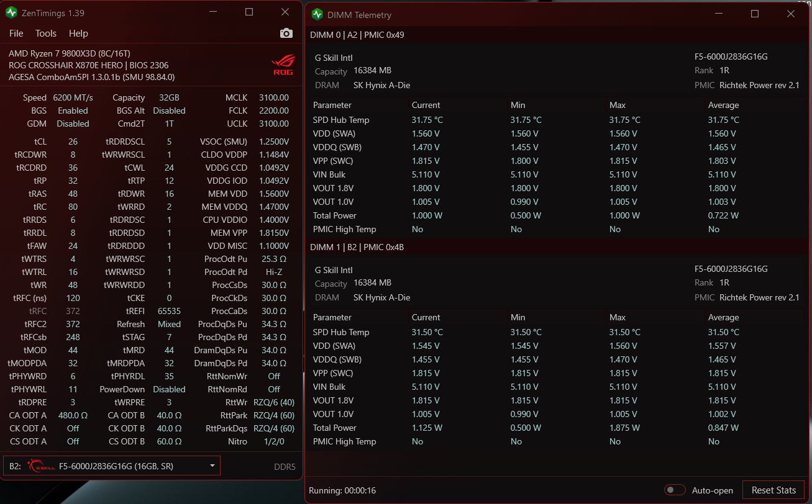Click the GDM value "Disabled"
The height and width of the screenshot is (504, 812).
73,124
